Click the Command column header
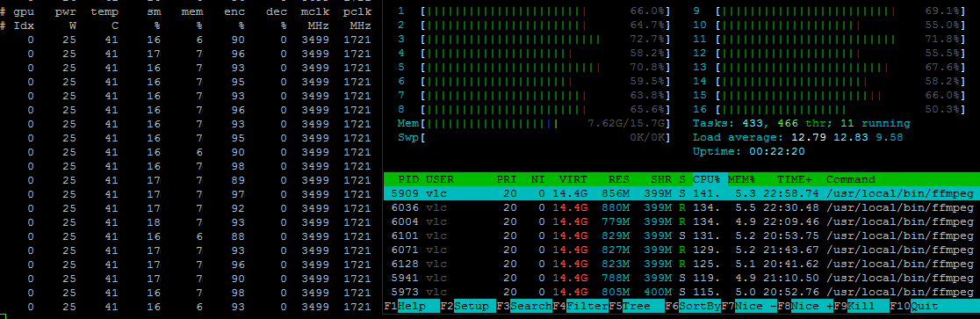Screen dimensions: 980x319 (851, 179)
